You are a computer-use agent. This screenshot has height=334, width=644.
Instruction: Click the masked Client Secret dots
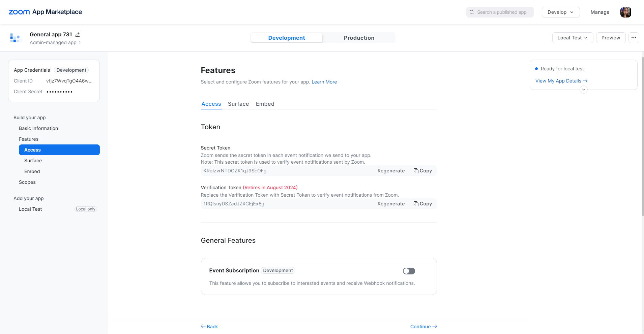59,92
